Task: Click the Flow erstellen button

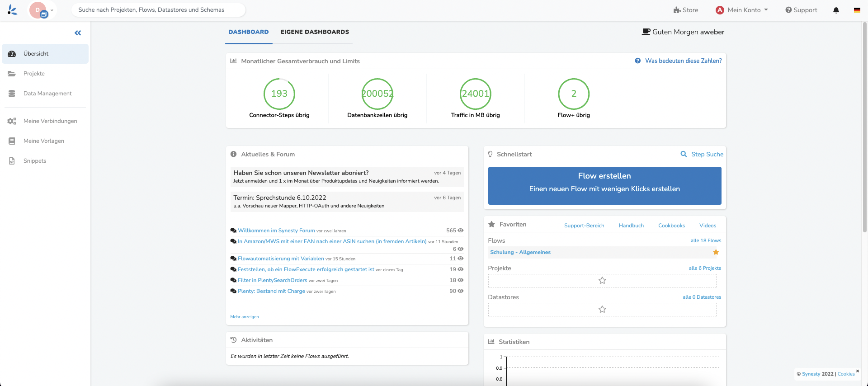Action: 604,186
